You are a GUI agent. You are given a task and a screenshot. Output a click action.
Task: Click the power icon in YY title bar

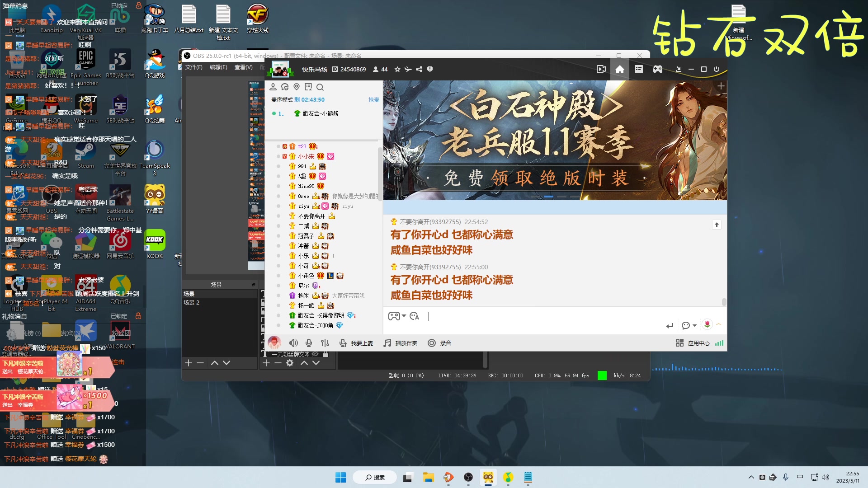pyautogui.click(x=716, y=69)
